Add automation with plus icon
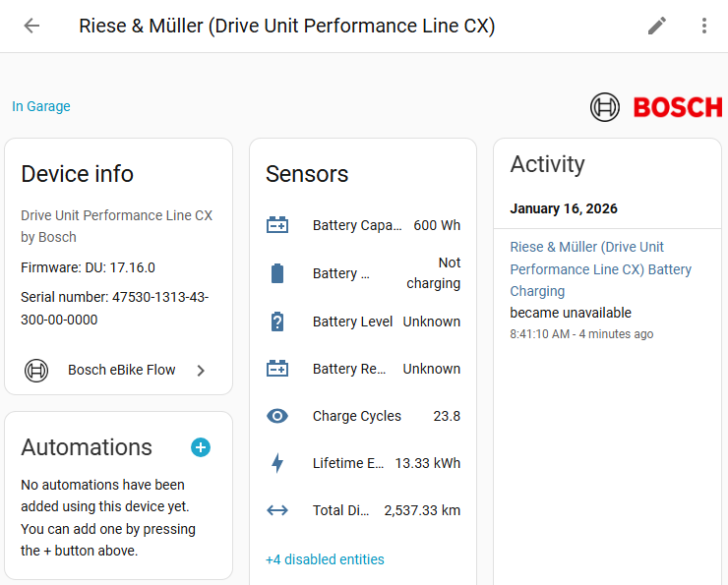Viewport: 728px width, 585px height. (201, 447)
